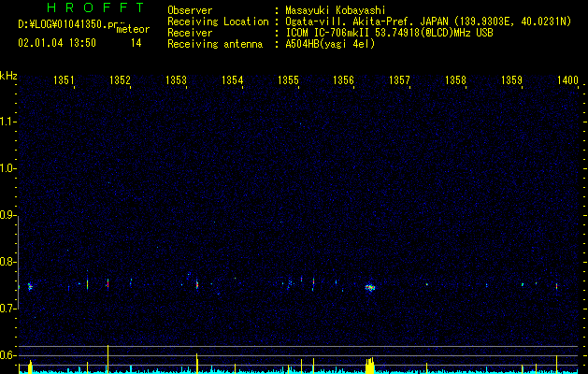Click the Receiving Location label
Viewport: 588px width, 374px height.
pyautogui.click(x=218, y=22)
